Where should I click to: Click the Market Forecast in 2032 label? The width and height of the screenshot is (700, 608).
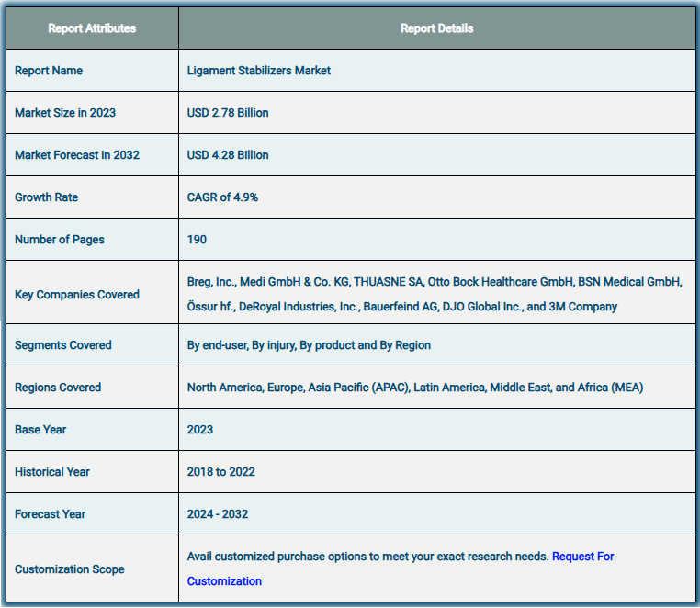[77, 155]
